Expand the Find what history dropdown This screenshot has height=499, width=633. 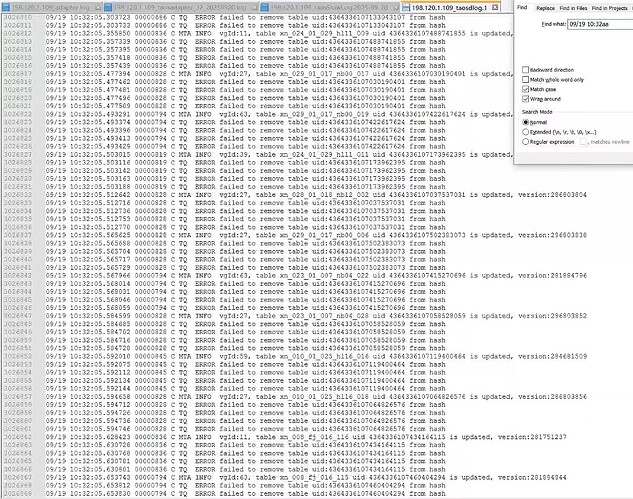628,22
